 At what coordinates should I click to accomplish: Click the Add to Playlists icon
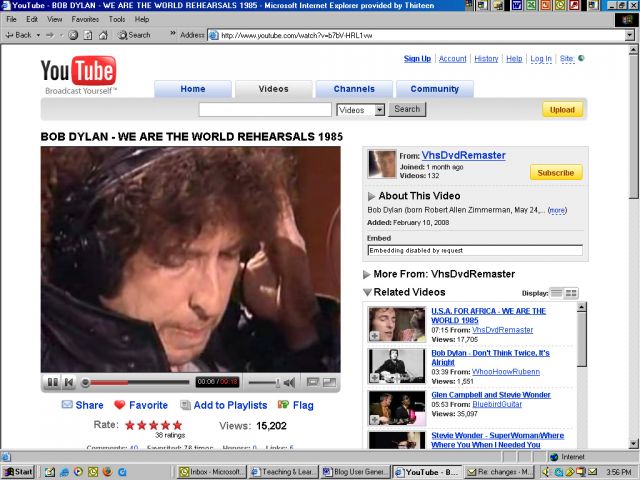(185, 405)
